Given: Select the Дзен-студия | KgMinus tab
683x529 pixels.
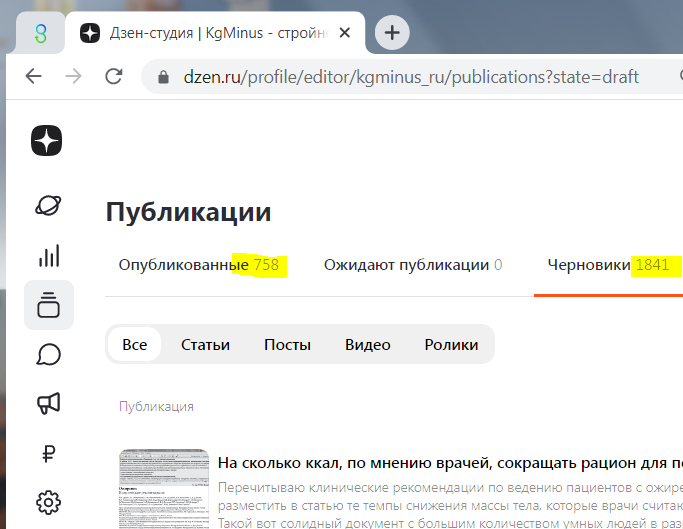Looking at the screenshot, I should pos(215,33).
